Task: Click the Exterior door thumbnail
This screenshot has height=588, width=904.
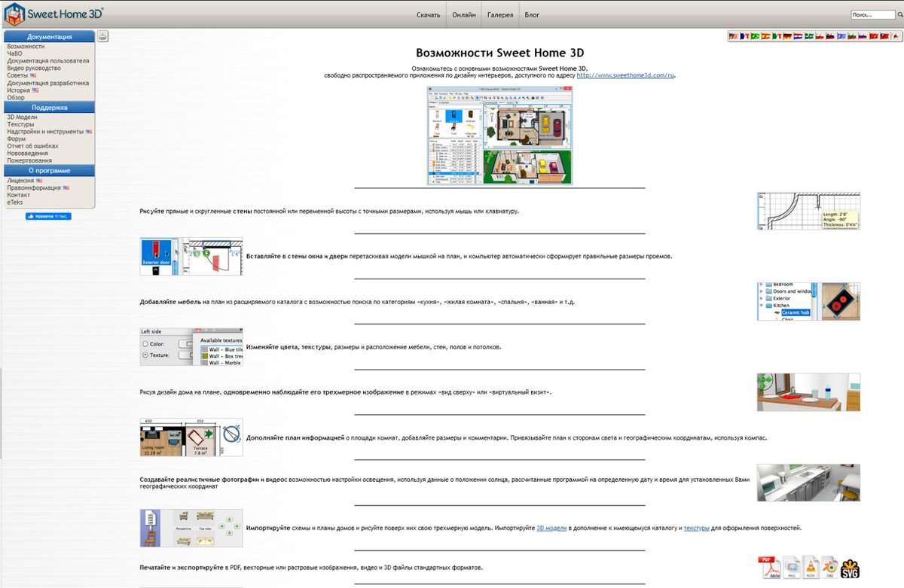Action: click(191, 257)
